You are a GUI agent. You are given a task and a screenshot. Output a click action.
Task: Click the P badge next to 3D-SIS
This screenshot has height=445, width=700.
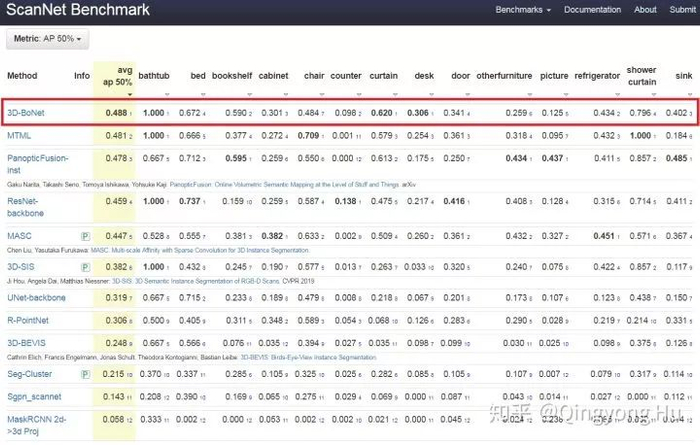coord(85,267)
